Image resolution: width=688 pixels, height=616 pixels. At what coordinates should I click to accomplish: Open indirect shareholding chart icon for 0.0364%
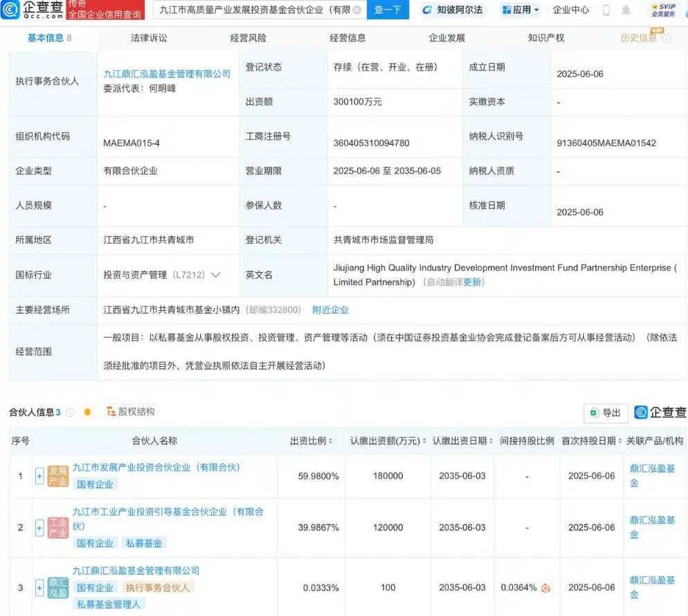(545, 588)
